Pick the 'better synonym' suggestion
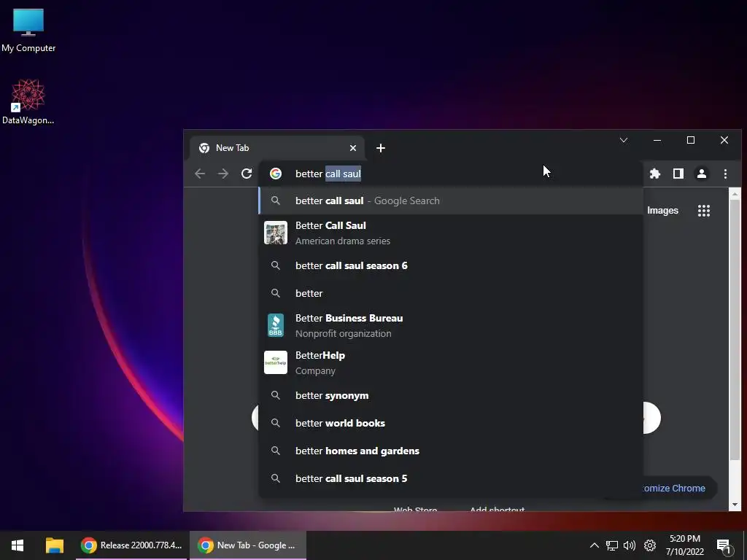This screenshot has width=747, height=560. 451,396
